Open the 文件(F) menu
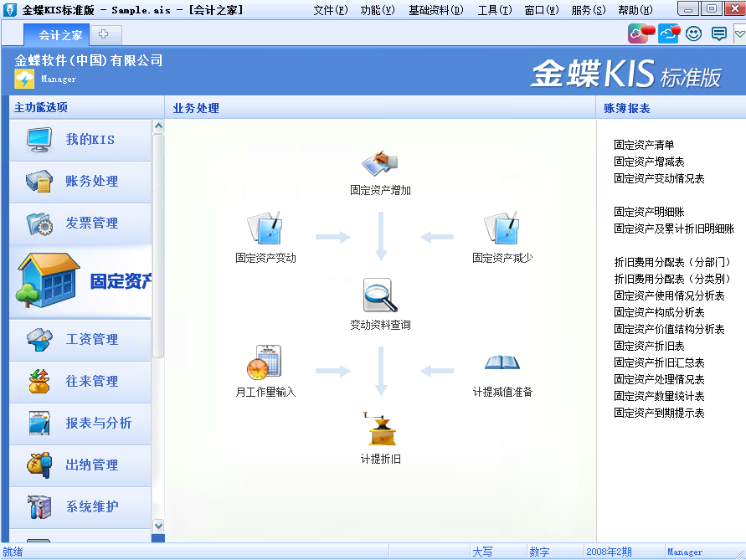Viewport: 746px width, 560px height. (x=331, y=10)
